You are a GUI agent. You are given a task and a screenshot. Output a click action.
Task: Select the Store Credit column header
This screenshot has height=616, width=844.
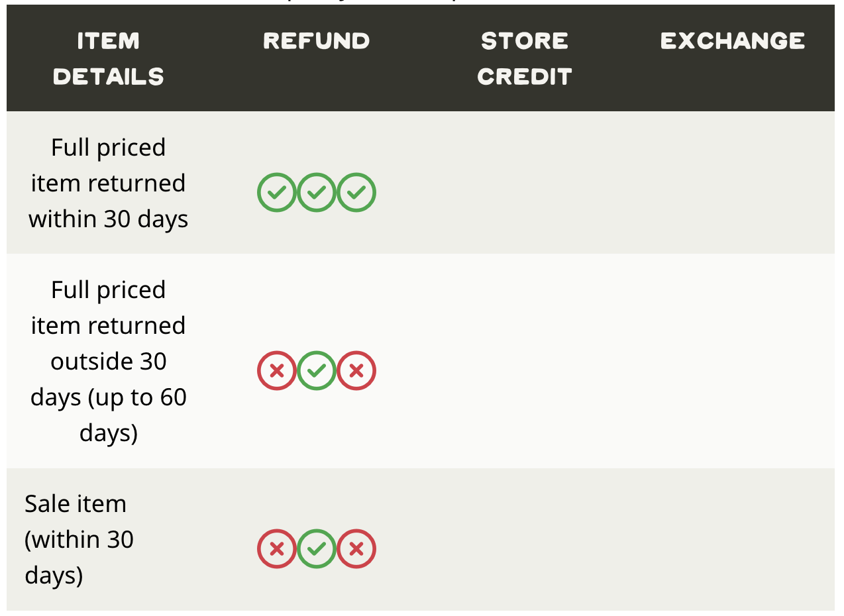[x=525, y=58]
